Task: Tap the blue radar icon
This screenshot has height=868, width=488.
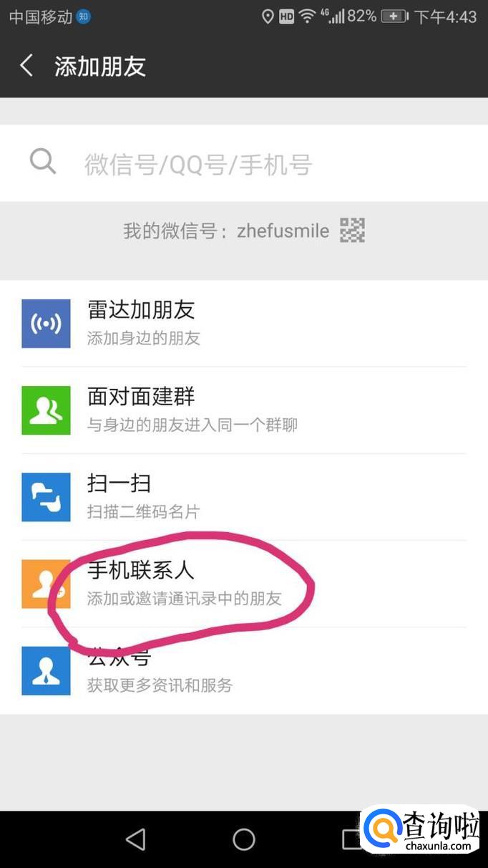Action: (x=46, y=324)
